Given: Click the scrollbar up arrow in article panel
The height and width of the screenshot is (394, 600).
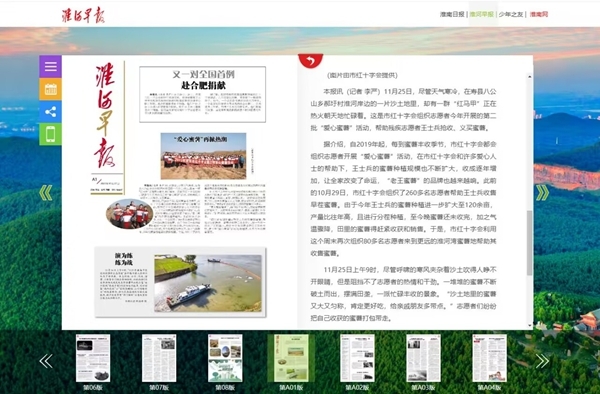Looking at the screenshot, I should (530, 77).
